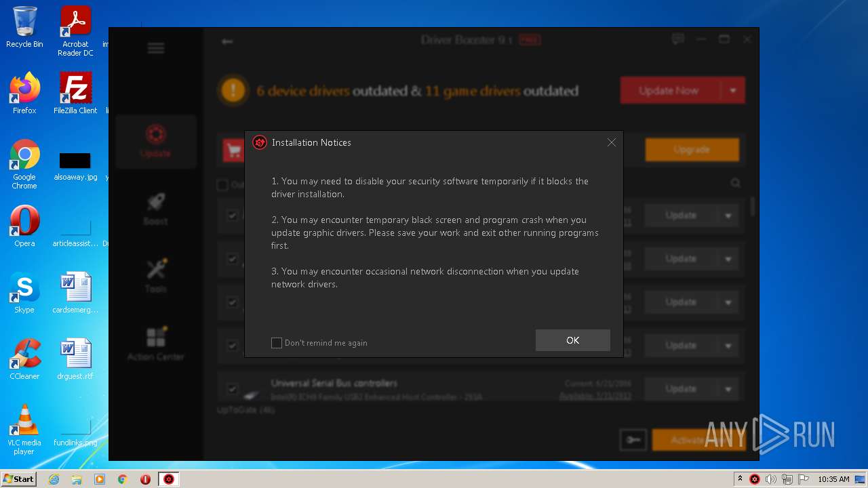Screen dimensions: 868x488
Task: Open the Windows Start menu
Action: pos(19,479)
